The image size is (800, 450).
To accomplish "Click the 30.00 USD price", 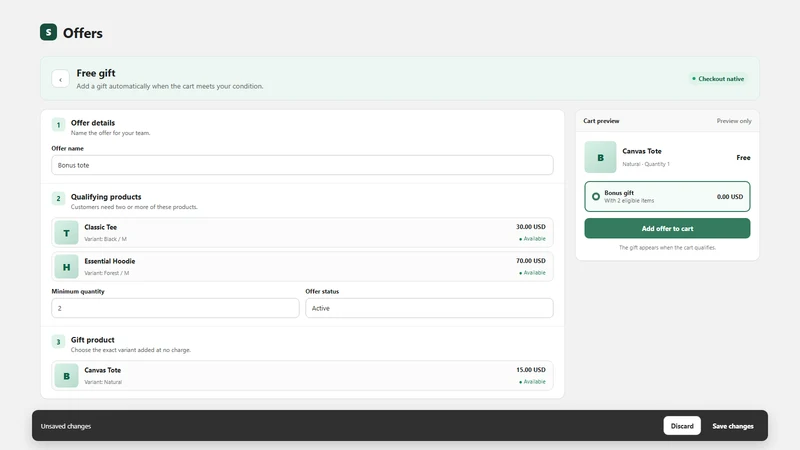I will tap(530, 227).
